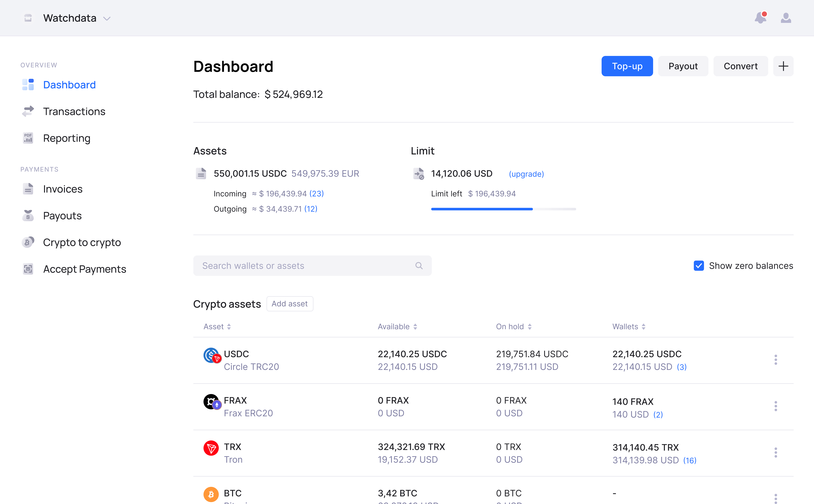Screen dimensions: 814x504
Task: Click the Limit left $ 196,439.94 value
Action: pos(492,194)
